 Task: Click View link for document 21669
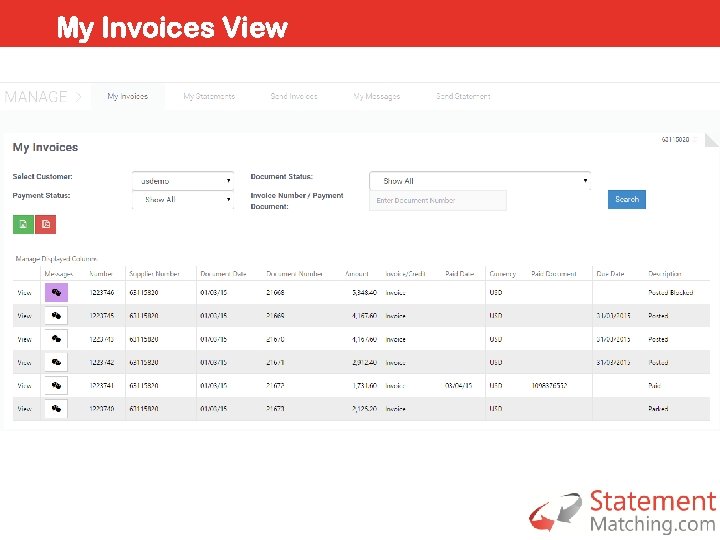24,316
